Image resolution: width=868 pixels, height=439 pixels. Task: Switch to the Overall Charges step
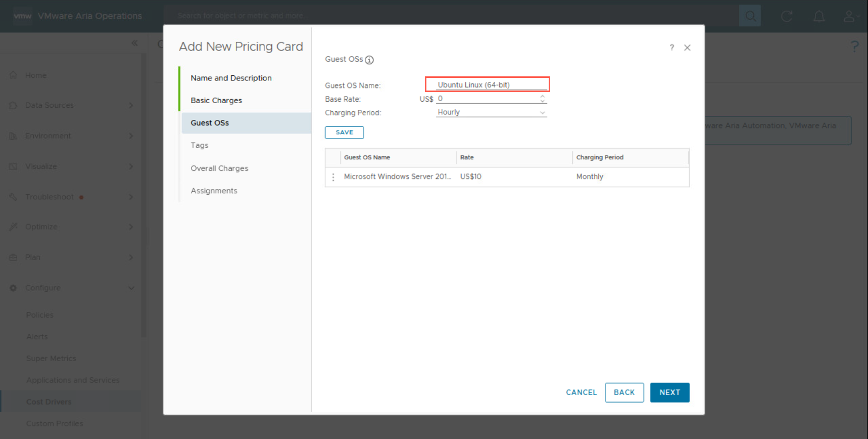pos(219,168)
